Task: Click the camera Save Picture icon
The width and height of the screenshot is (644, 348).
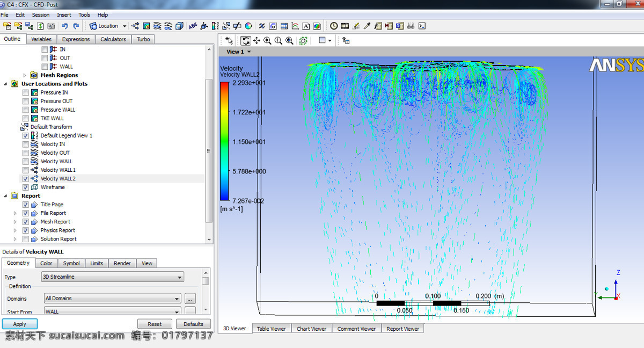Action: [51, 26]
